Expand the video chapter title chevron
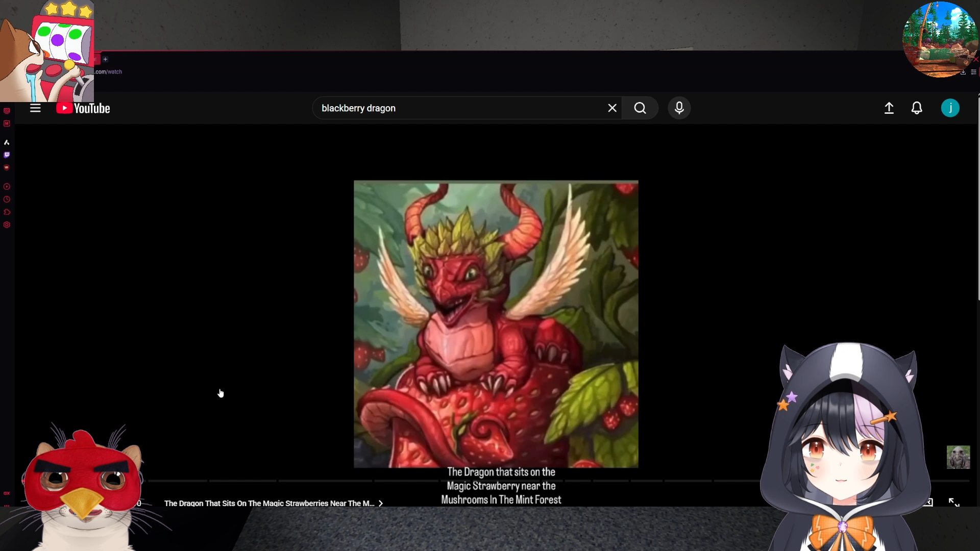The height and width of the screenshot is (551, 980). [381, 504]
